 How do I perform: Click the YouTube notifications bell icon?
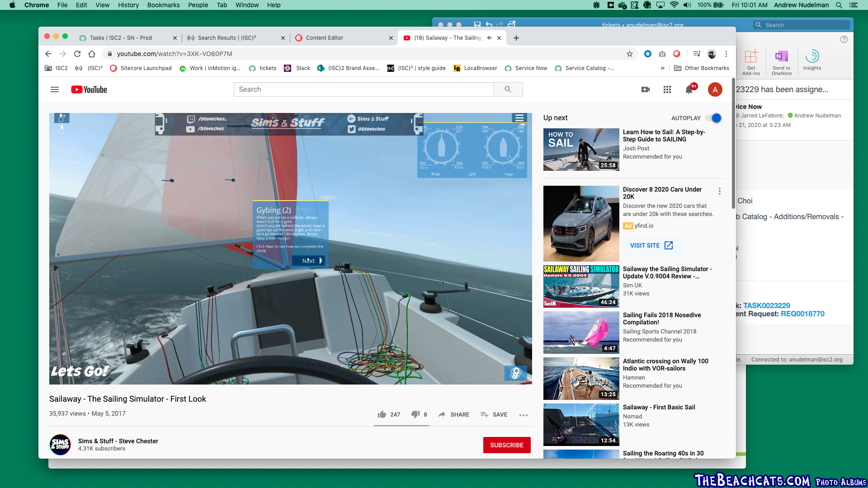click(690, 89)
